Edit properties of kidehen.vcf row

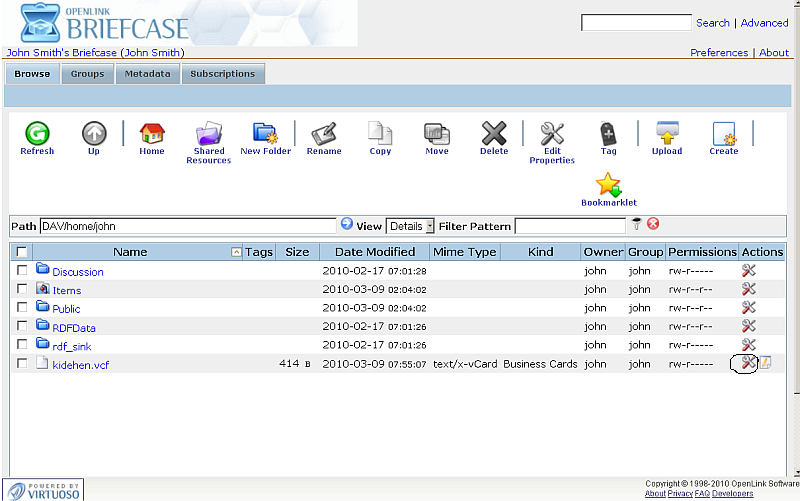coord(747,364)
